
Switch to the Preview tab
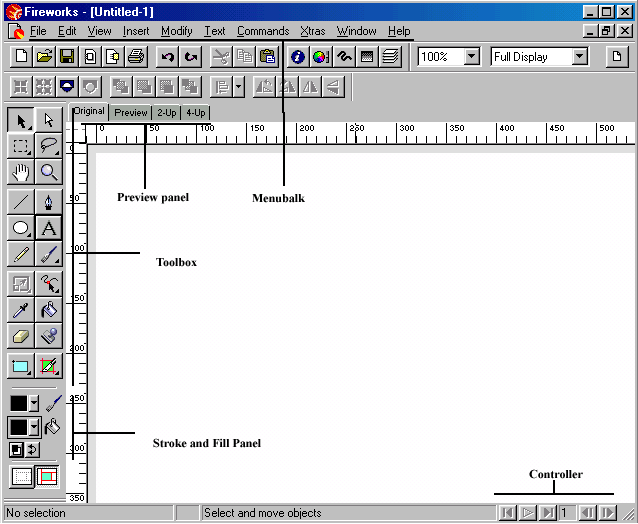click(131, 113)
